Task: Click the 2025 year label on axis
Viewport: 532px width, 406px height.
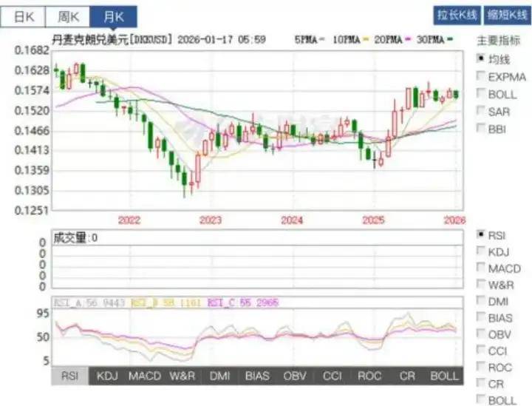Action: tap(373, 220)
